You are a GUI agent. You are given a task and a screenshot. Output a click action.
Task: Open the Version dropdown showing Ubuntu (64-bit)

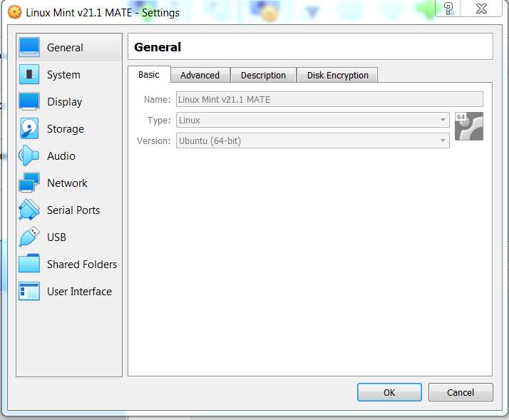pyautogui.click(x=313, y=140)
